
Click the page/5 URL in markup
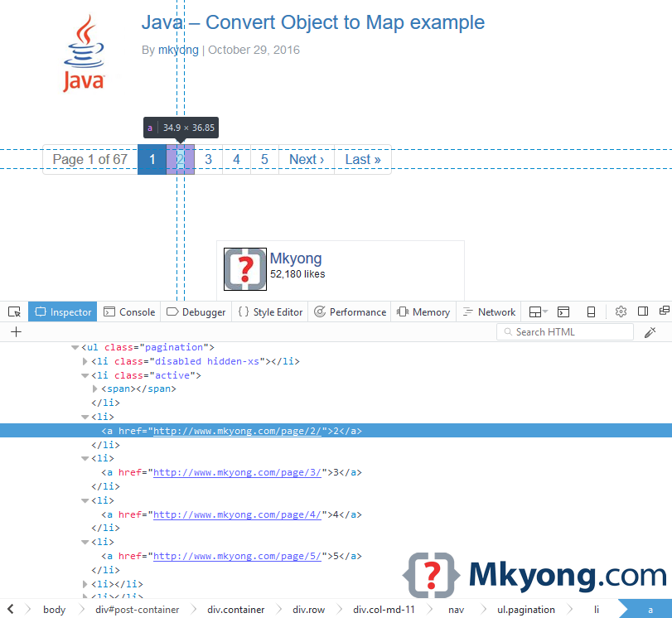(237, 556)
